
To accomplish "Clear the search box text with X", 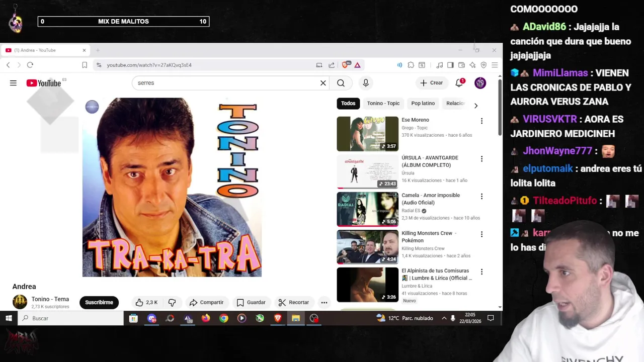I will coord(323,83).
